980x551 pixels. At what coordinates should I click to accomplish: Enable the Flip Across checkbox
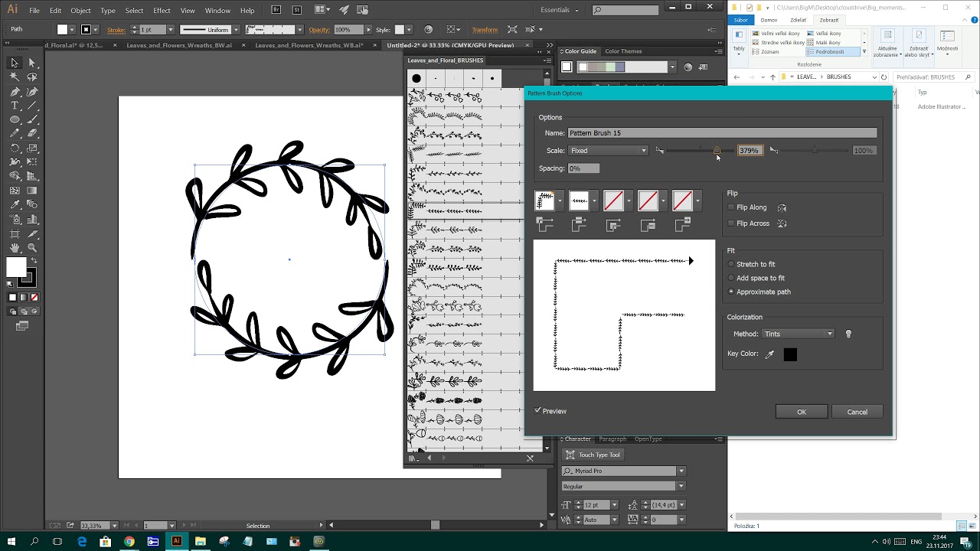pos(731,223)
